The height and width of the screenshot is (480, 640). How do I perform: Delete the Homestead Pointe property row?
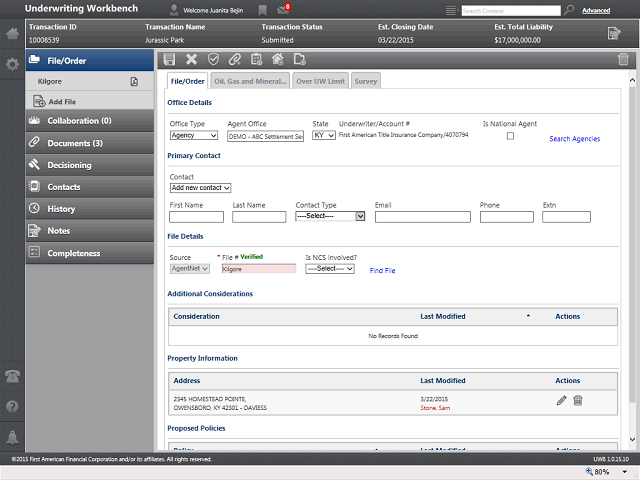pyautogui.click(x=578, y=400)
